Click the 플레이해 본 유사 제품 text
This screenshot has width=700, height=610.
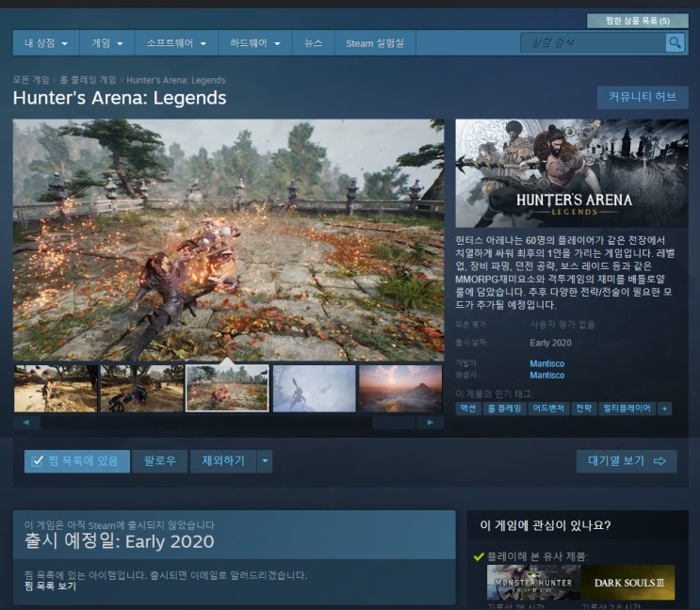[538, 556]
